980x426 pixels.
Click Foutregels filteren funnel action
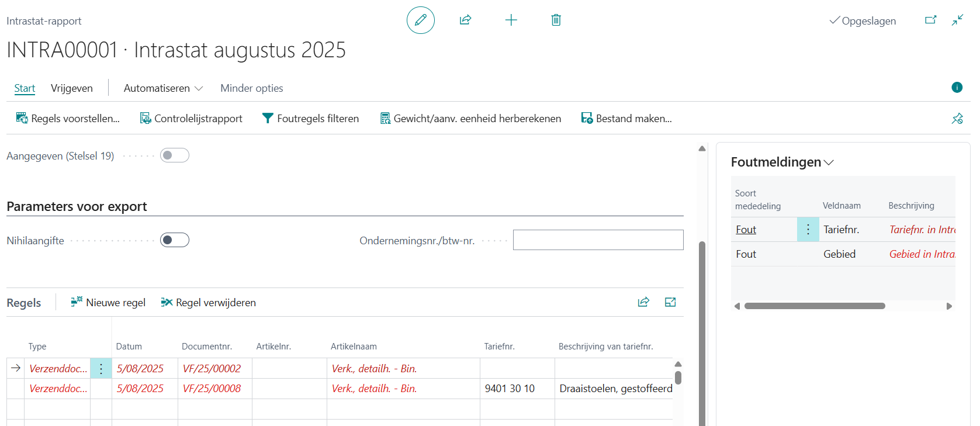[x=311, y=119]
